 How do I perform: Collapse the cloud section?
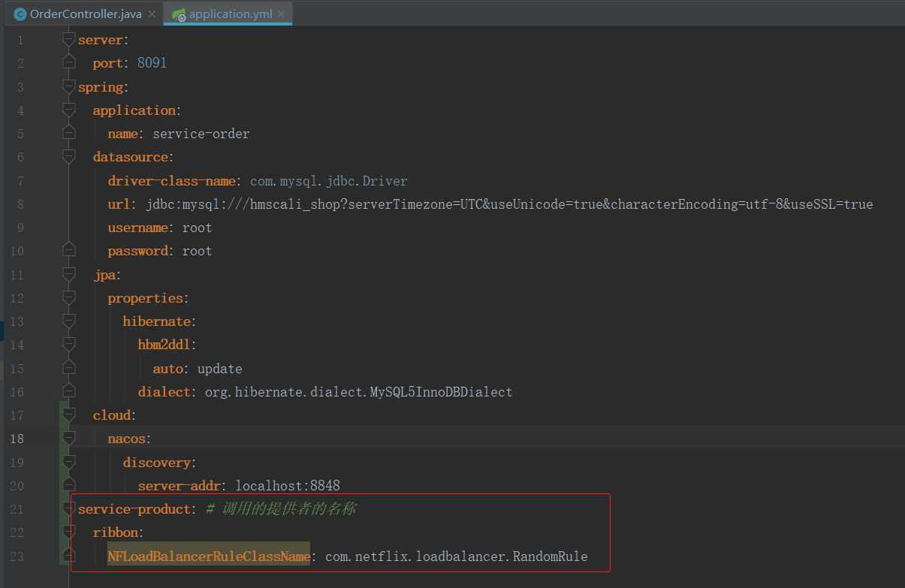point(69,415)
